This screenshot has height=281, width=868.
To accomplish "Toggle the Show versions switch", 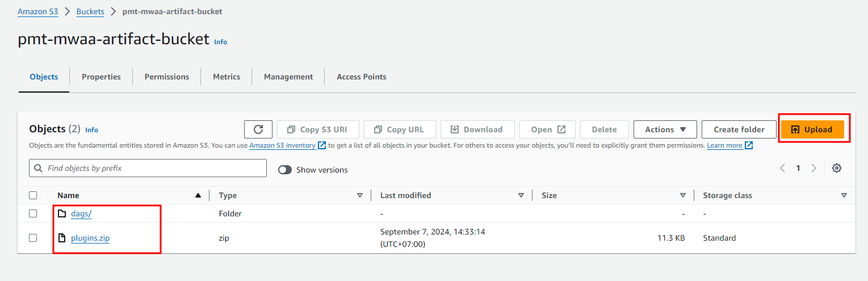I will pos(285,170).
